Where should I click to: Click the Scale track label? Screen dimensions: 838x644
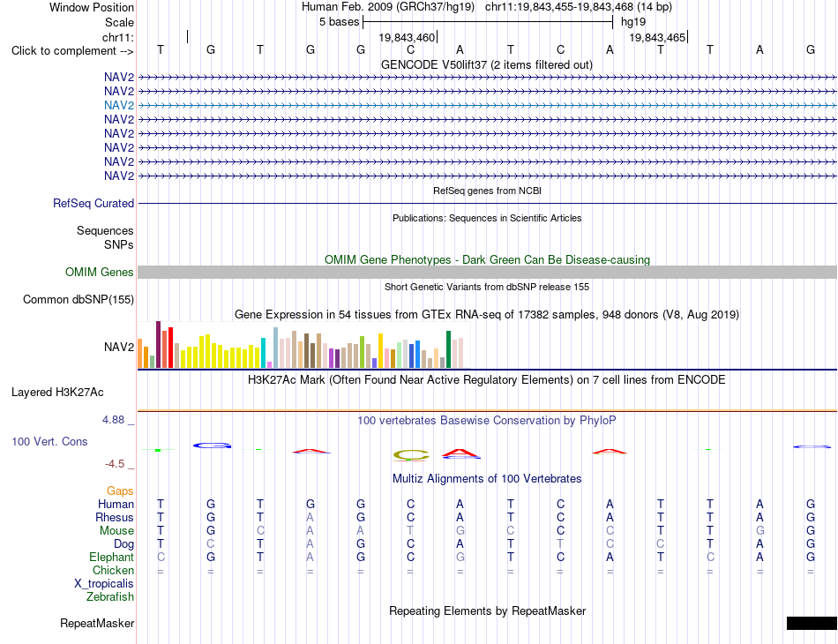(x=119, y=22)
